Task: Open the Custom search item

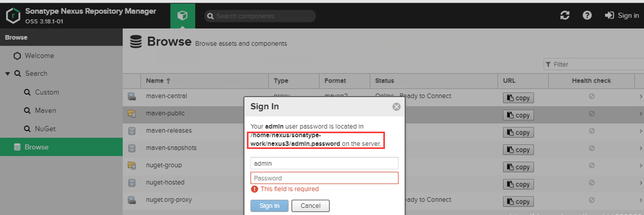Action: [x=47, y=93]
